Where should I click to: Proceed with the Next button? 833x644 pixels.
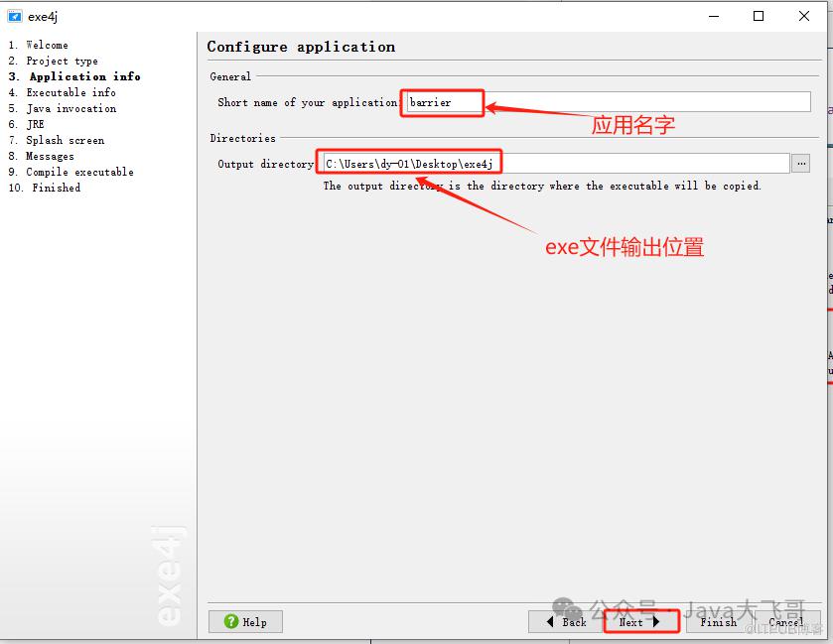(641, 622)
